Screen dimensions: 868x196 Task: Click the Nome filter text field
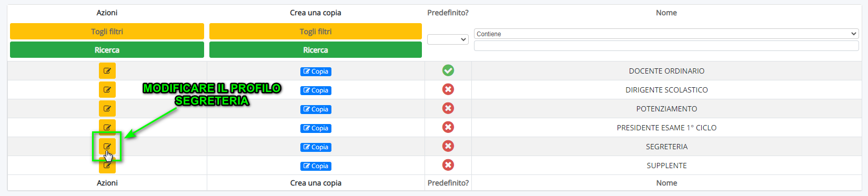click(x=667, y=46)
